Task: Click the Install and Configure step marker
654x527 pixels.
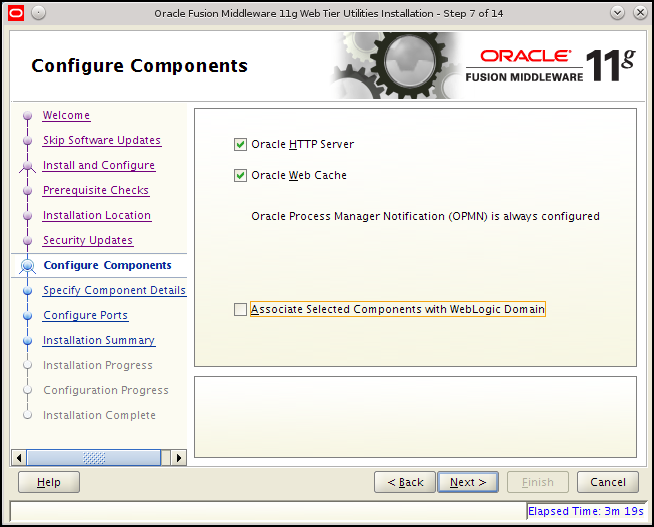Action: click(28, 166)
